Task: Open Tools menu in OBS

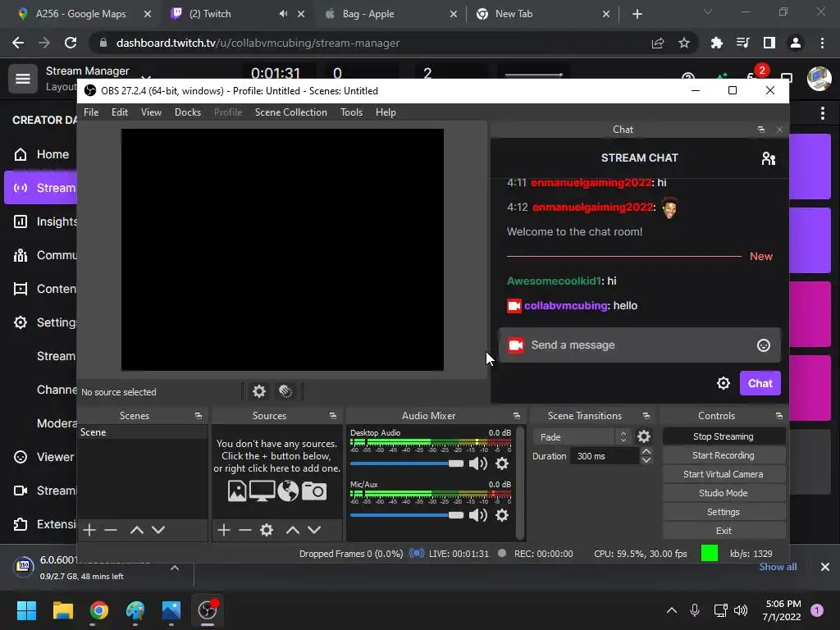Action: coord(351,112)
